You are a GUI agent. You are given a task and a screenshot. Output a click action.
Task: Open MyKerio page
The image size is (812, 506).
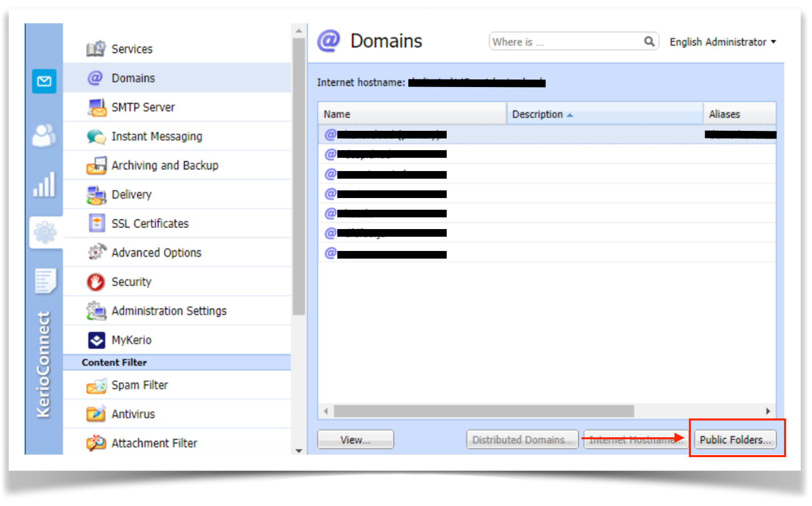click(177, 340)
